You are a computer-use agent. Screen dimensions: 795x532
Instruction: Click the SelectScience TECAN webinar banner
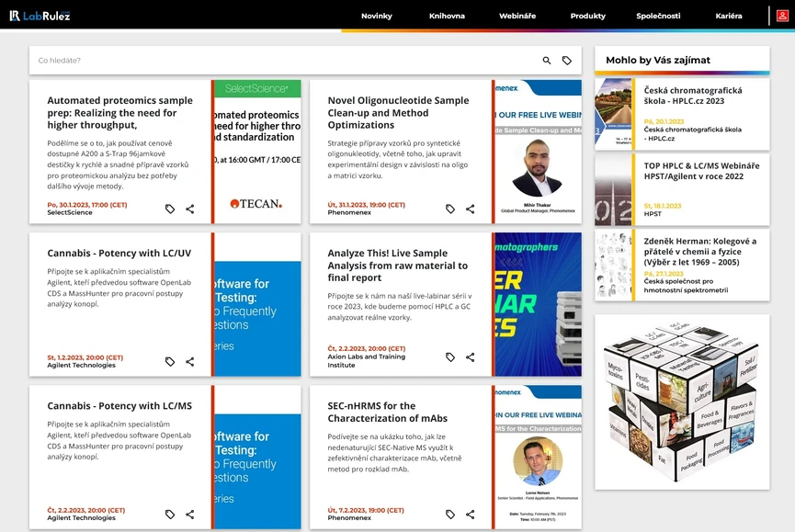pyautogui.click(x=257, y=152)
